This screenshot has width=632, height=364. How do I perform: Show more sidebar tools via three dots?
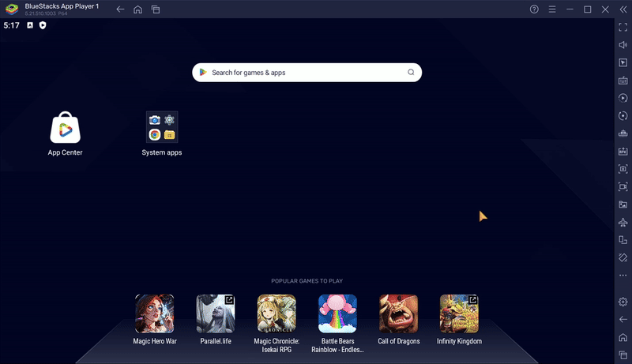tap(623, 276)
